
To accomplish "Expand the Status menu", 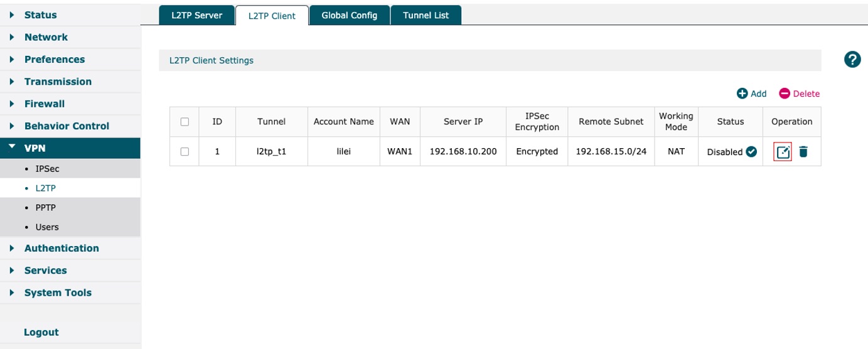I will point(70,15).
